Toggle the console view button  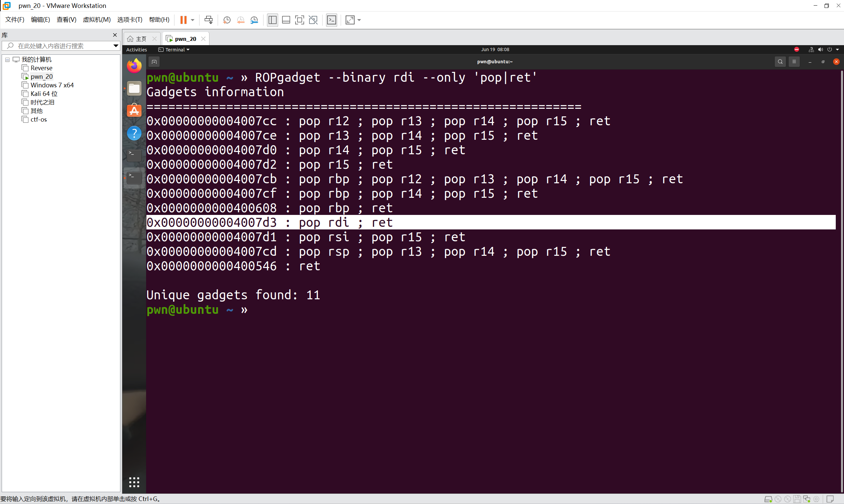[x=331, y=20]
